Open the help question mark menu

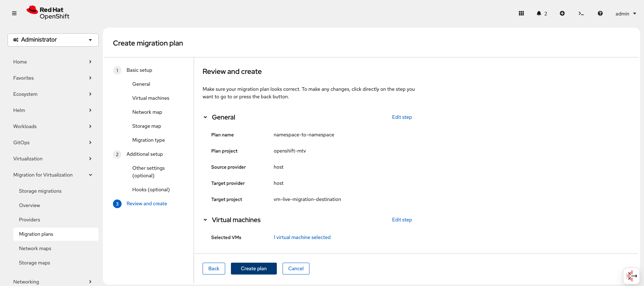point(600,13)
